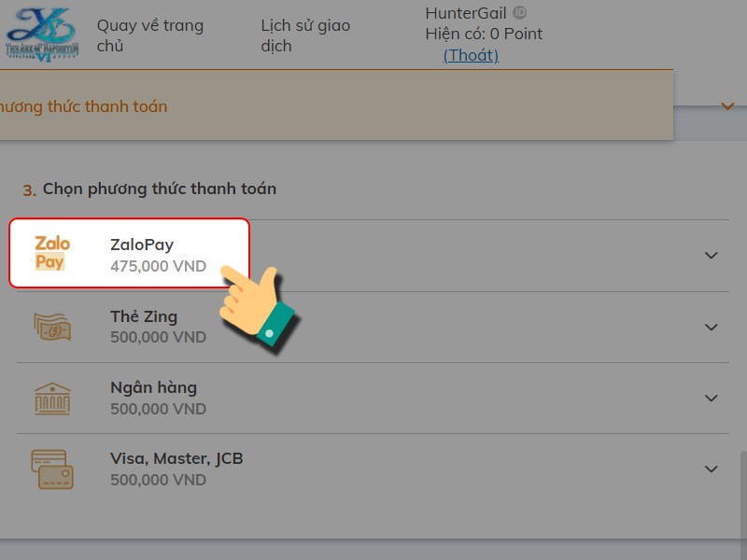This screenshot has width=747, height=560.
Task: Expand the Ngân hàng option chevron
Action: pyautogui.click(x=712, y=398)
